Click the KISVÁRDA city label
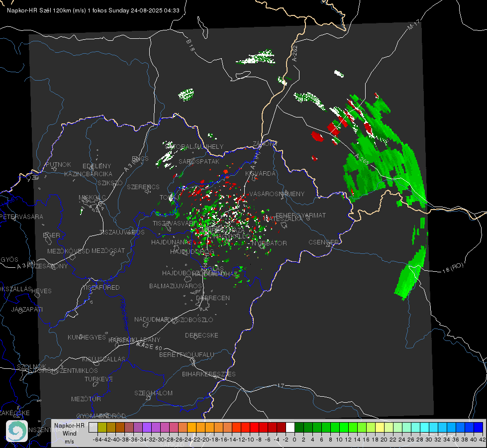This screenshot has height=448, width=487. pos(260,174)
